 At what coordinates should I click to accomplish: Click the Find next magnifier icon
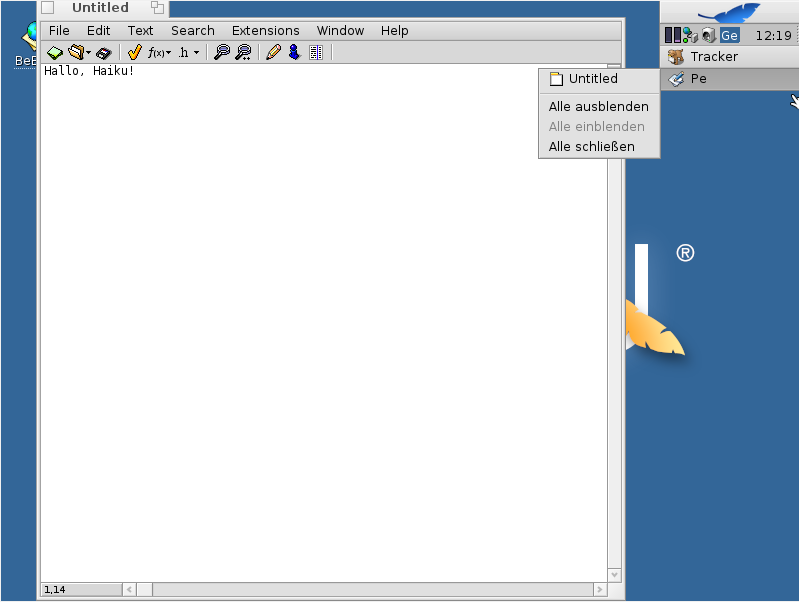click(243, 52)
